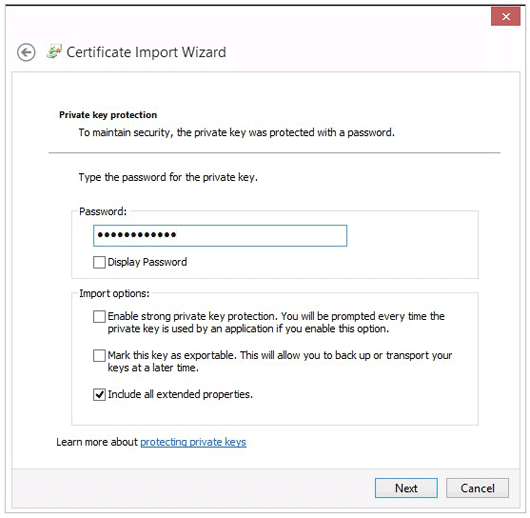Focus the Password input field
This screenshot has height=518, width=530.
point(220,236)
